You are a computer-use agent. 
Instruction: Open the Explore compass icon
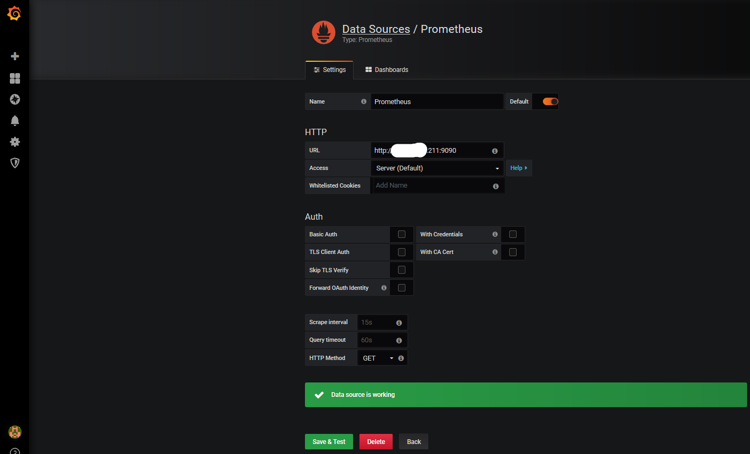point(15,99)
